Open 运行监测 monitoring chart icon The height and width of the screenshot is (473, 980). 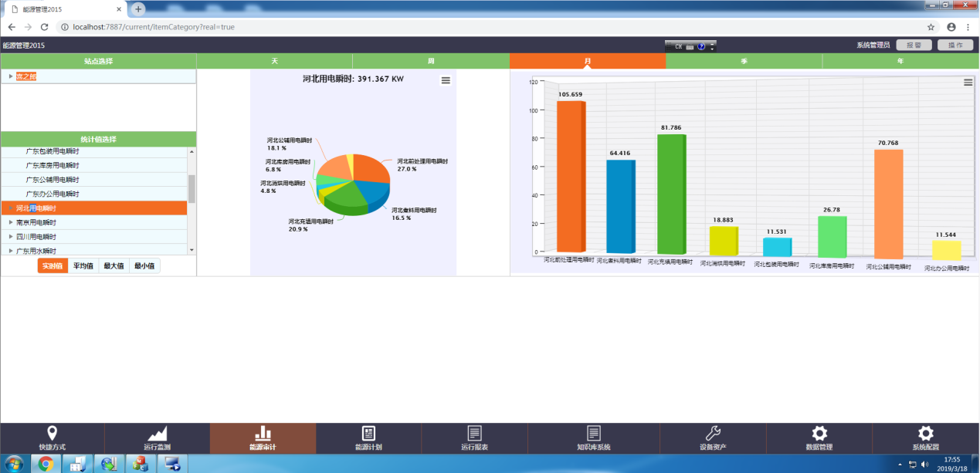[157, 434]
